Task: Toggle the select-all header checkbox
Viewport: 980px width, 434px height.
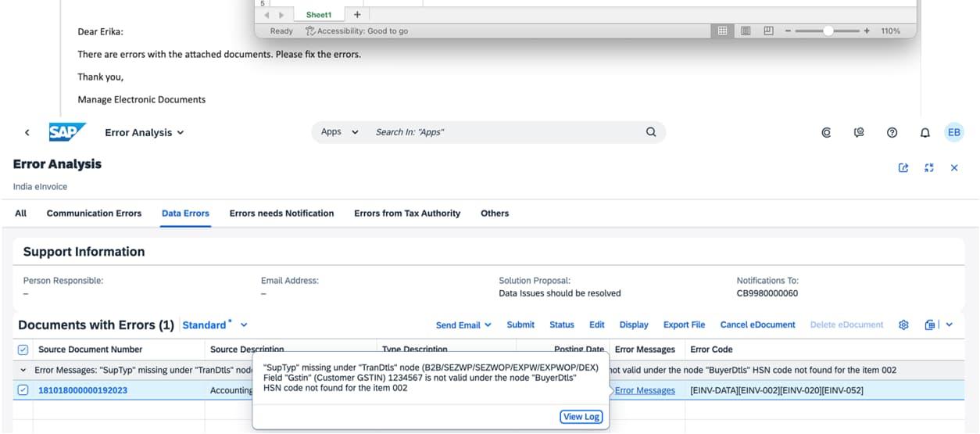Action: pyautogui.click(x=23, y=350)
